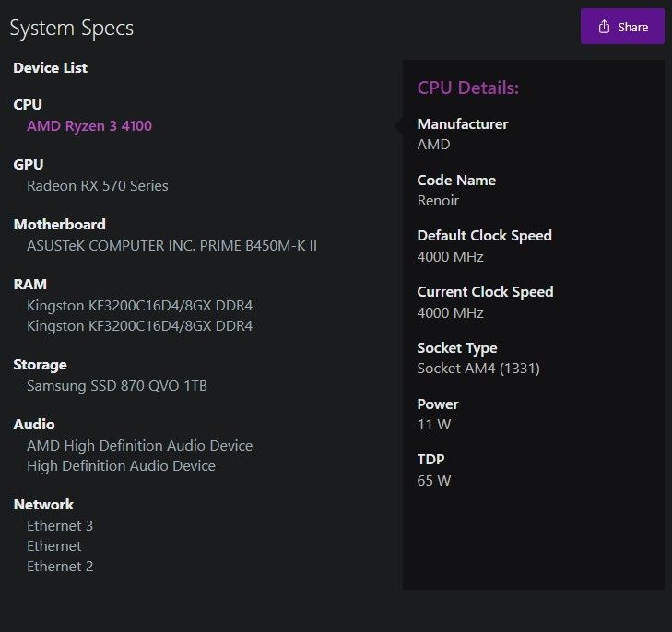Click the Socket Type label

[457, 348]
